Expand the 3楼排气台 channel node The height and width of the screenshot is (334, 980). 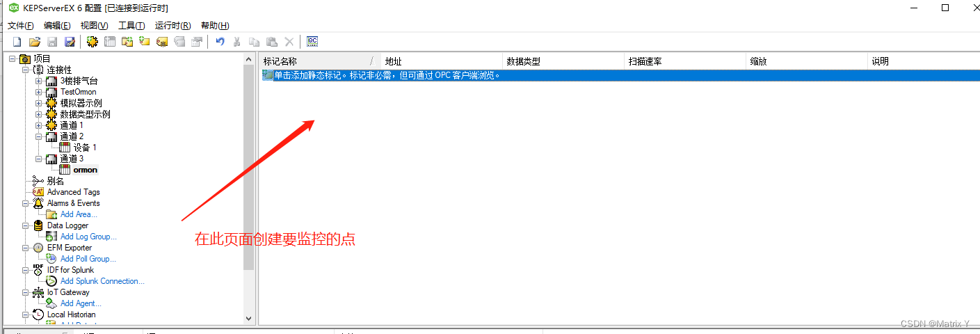coord(39,81)
